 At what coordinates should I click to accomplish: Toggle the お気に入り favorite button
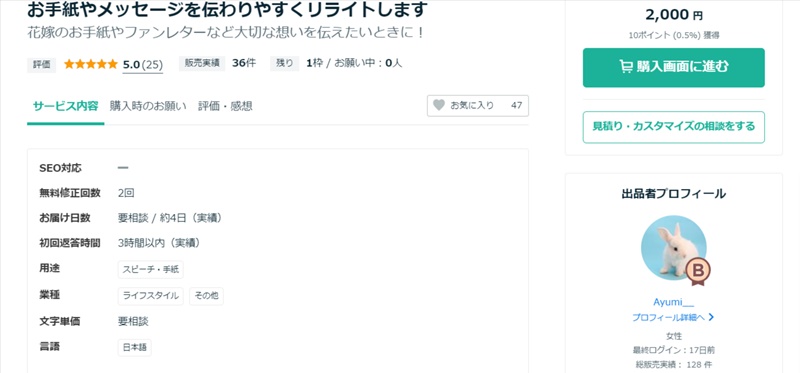coord(478,106)
